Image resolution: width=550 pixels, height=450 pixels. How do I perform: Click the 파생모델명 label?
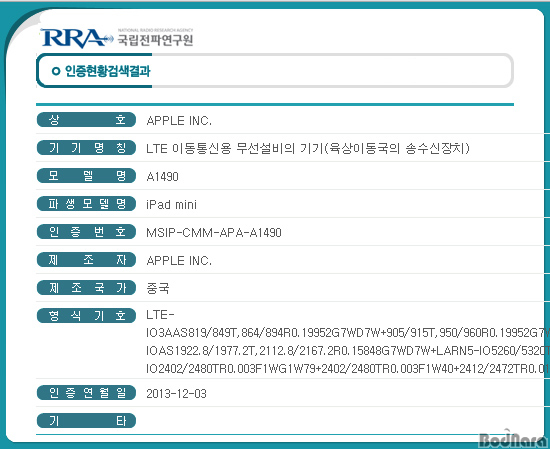(x=86, y=203)
